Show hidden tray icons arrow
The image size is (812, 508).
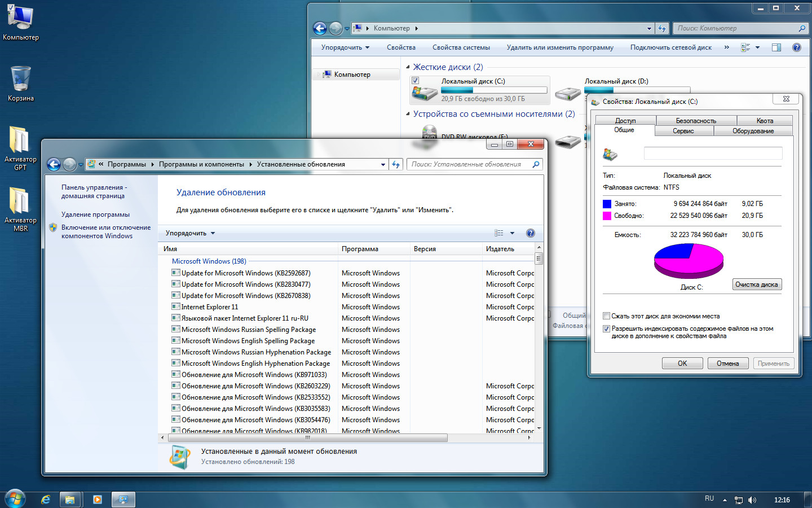click(x=725, y=500)
